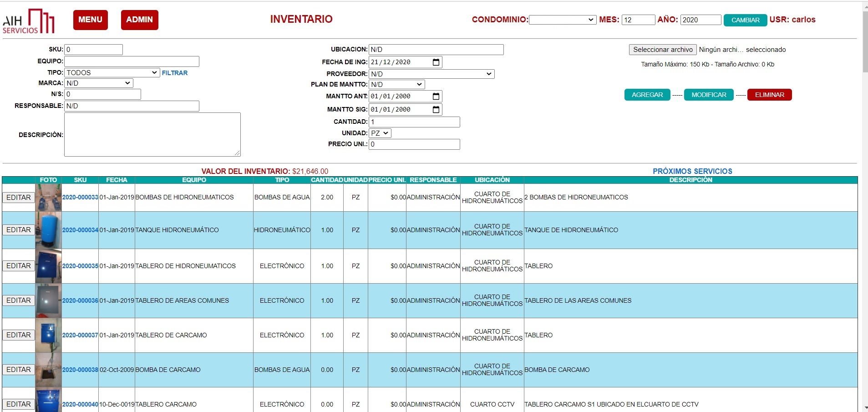Focus the EQUIPO input field
868x412 pixels.
click(132, 61)
